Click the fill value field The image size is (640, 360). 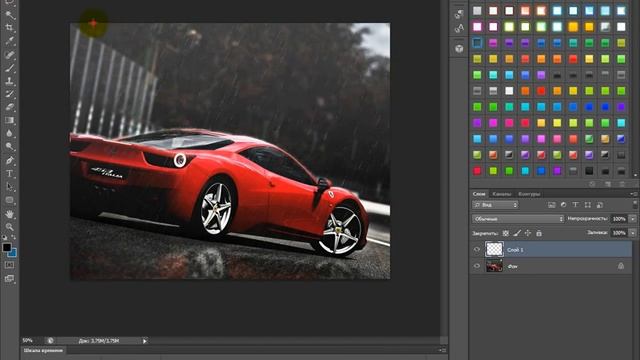pyautogui.click(x=619, y=233)
